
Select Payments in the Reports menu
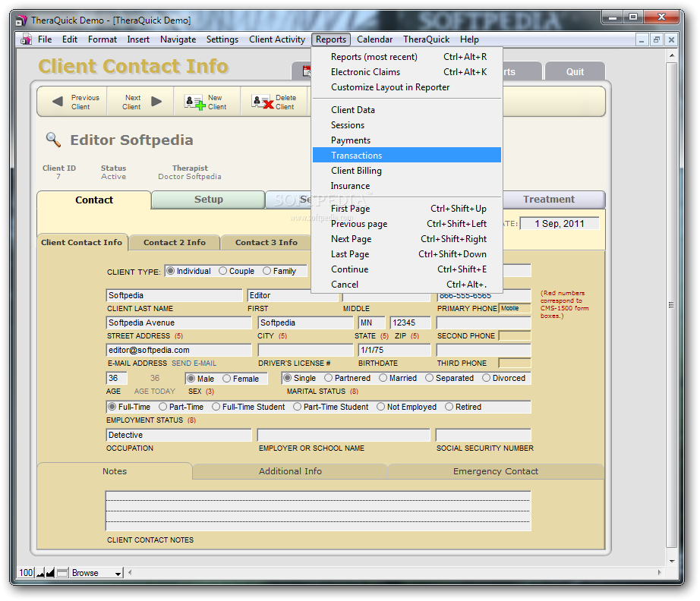coord(407,140)
